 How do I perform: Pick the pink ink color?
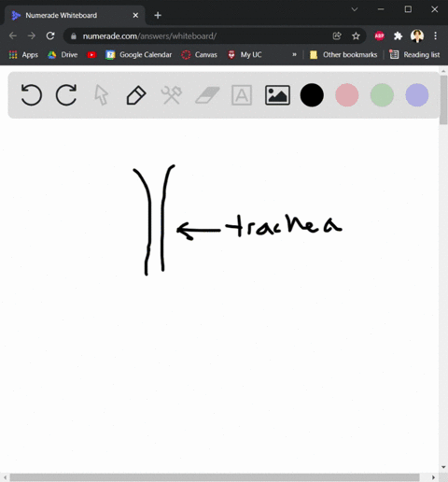pos(347,95)
